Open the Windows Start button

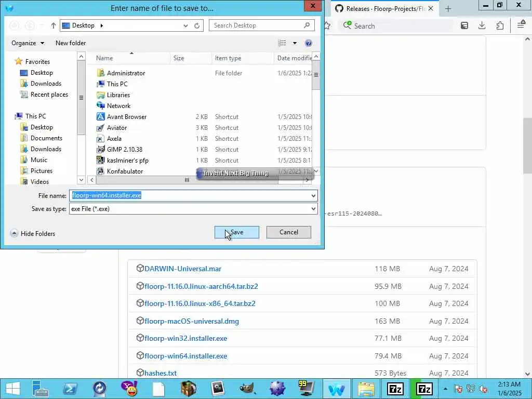click(12, 389)
